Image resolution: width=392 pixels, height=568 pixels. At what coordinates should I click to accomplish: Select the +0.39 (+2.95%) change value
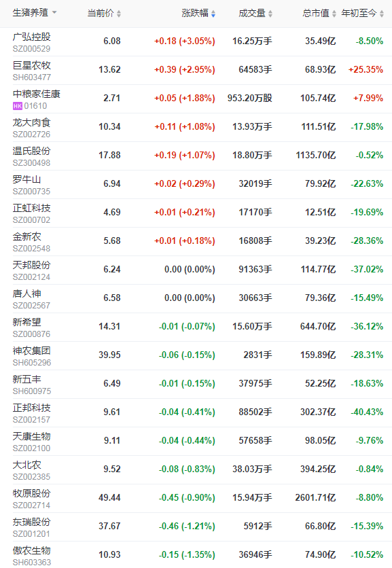pyautogui.click(x=185, y=69)
